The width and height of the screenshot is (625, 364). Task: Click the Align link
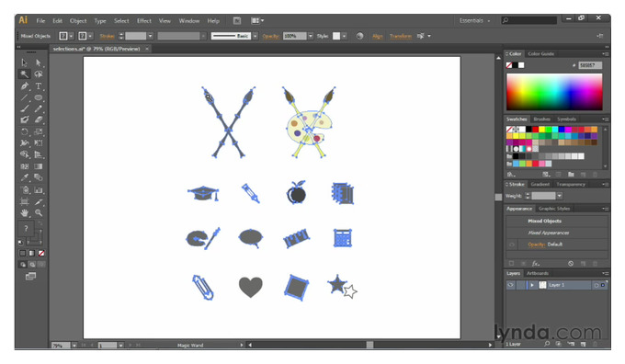pos(377,36)
